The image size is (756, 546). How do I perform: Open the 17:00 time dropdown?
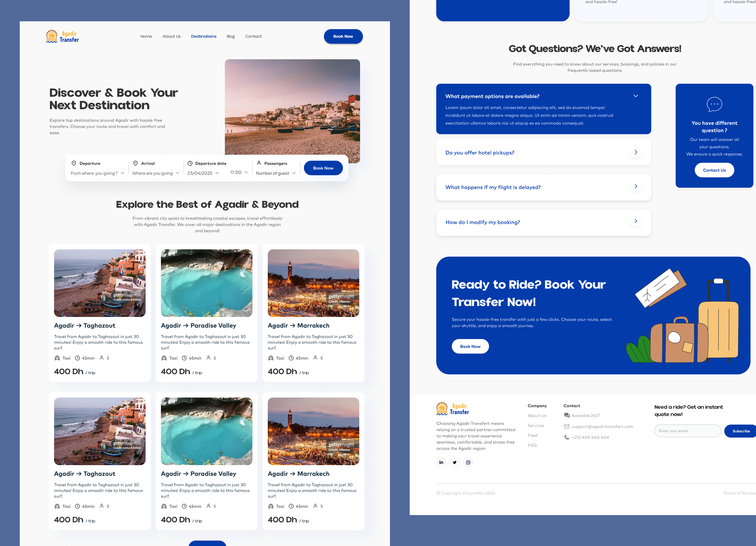[x=239, y=172]
